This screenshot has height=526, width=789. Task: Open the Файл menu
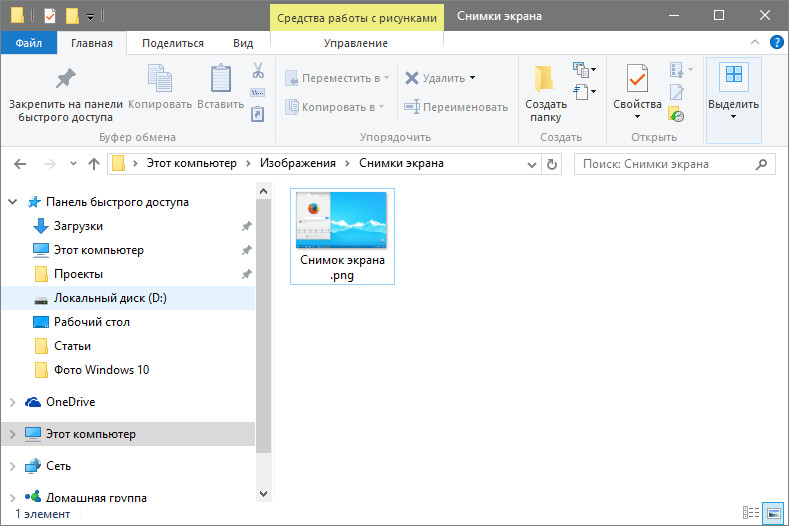click(x=28, y=43)
